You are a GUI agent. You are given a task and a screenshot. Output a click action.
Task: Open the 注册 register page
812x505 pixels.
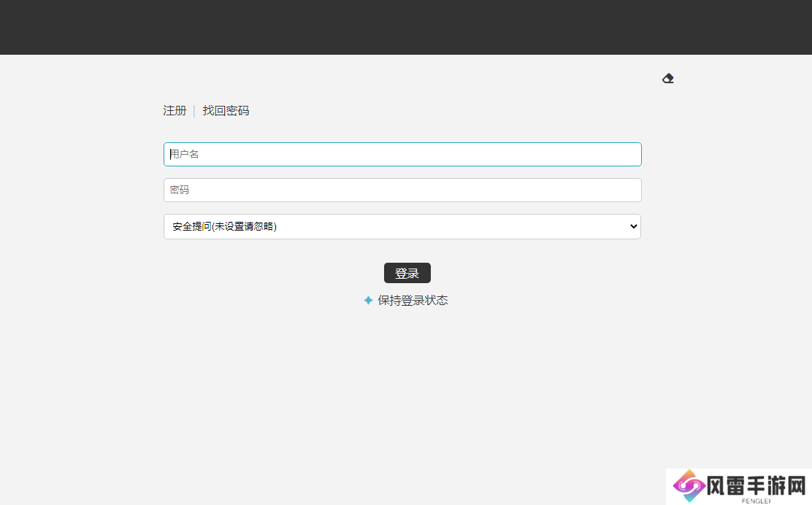click(x=175, y=111)
